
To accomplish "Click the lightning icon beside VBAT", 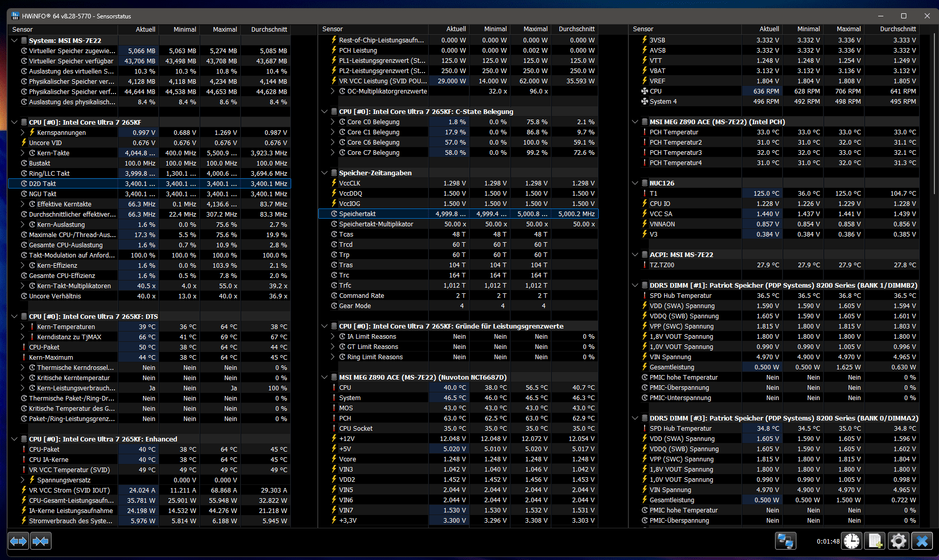I will [644, 71].
